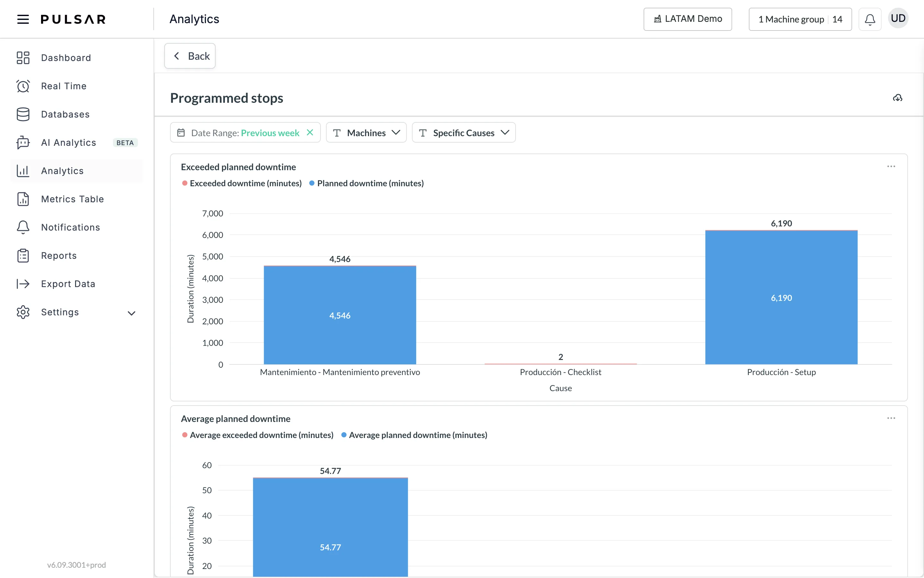Viewport: 924px width, 578px height.
Task: Select the Analytics sidebar entry
Action: coord(76,171)
